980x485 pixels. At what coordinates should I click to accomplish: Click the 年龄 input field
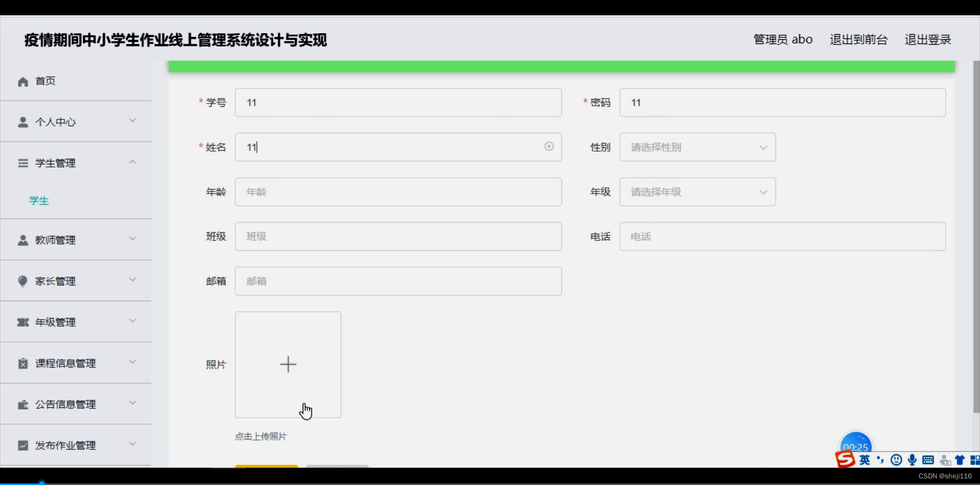[398, 191]
